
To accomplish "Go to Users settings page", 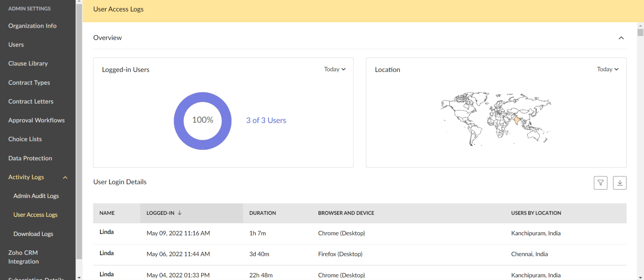I will 16,45.
